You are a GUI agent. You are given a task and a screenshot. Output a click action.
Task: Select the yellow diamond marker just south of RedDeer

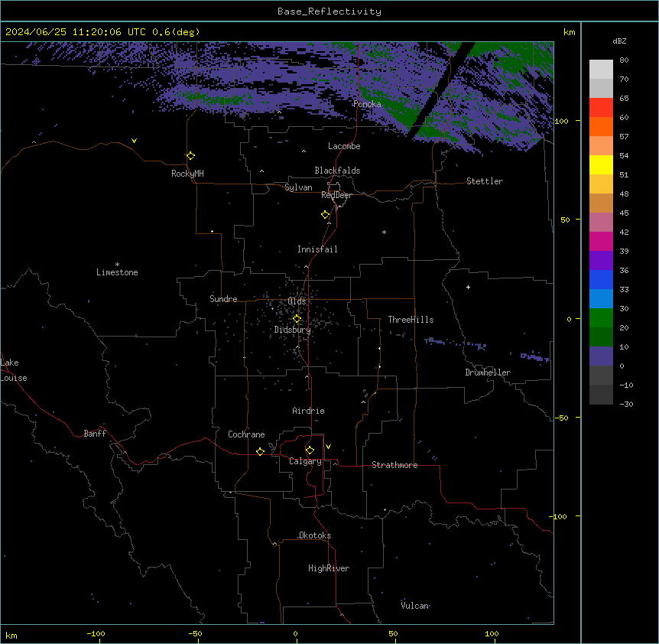[x=326, y=215]
